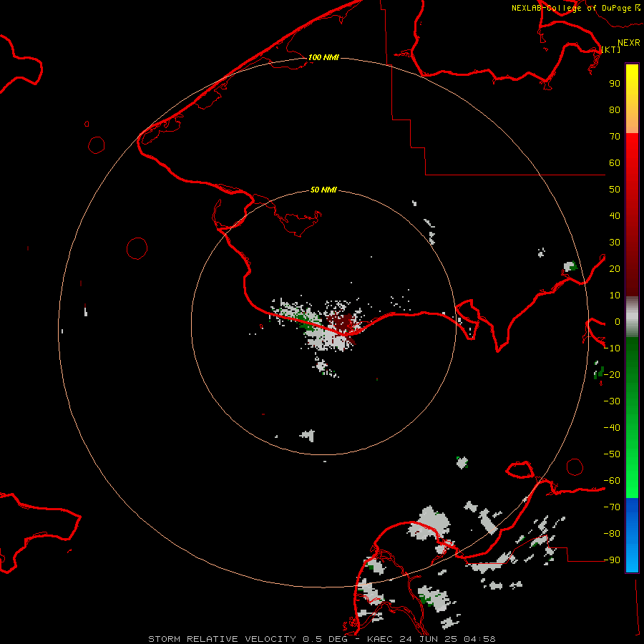Click the positive 50 scale value
Image resolution: width=644 pixels, height=644 pixels.
pos(615,190)
